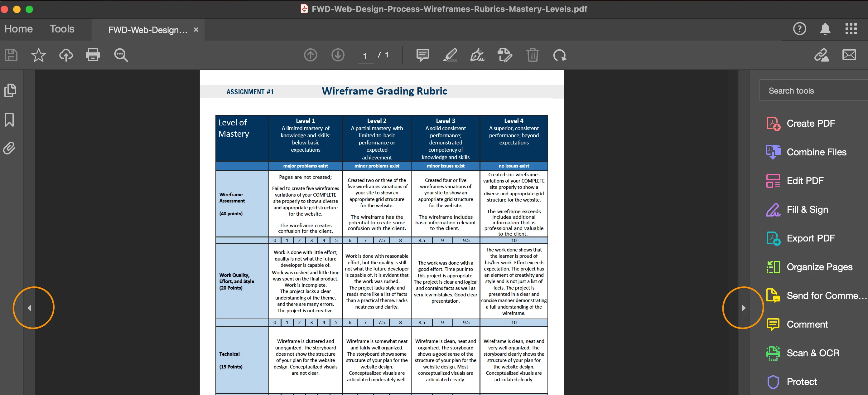The image size is (868, 395).
Task: Go to the Home tab
Action: 18,29
